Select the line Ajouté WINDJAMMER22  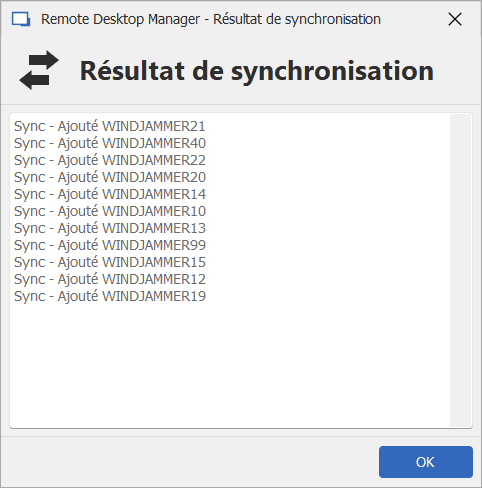point(110,160)
